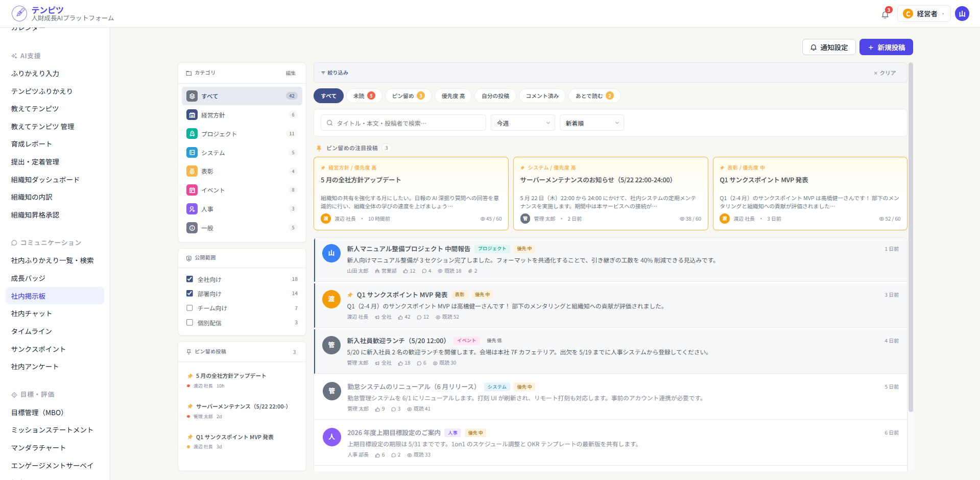Open the Q1 サンクスポイント MVP pinned card
Viewport: 980px width, 480px height.
pos(810,194)
